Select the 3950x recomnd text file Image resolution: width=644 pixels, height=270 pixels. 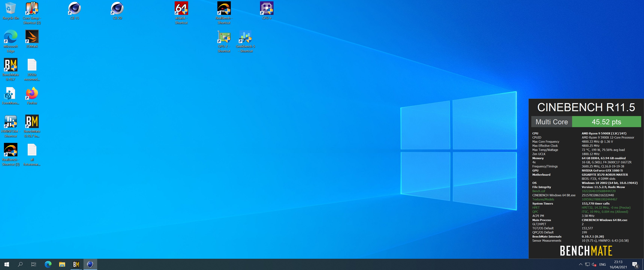(x=32, y=70)
